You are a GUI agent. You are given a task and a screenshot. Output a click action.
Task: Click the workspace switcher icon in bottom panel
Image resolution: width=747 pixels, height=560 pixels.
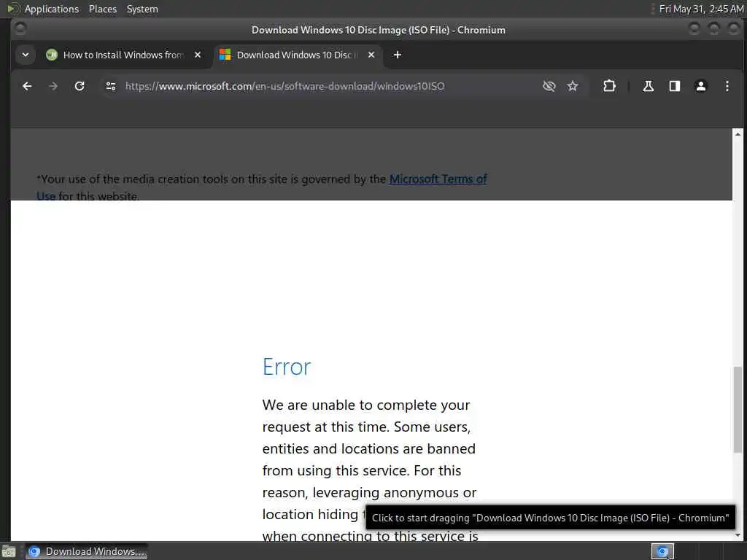(662, 551)
